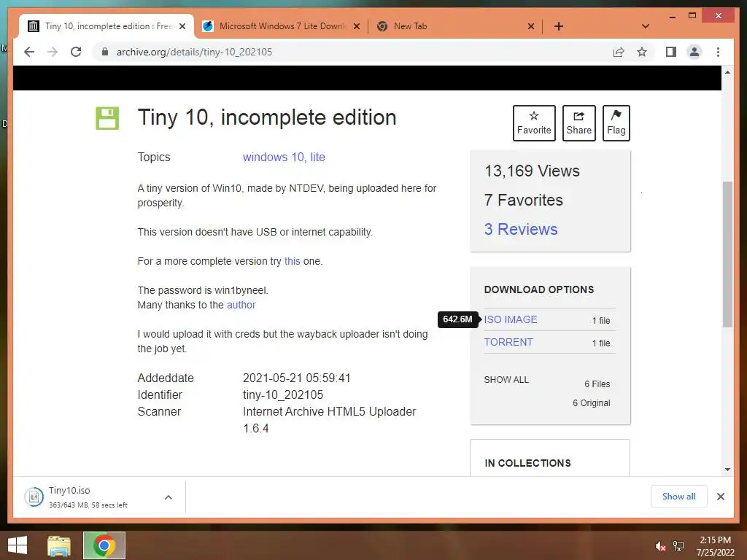Click the Share button on the item
This screenshot has height=560, width=747.
tap(578, 122)
